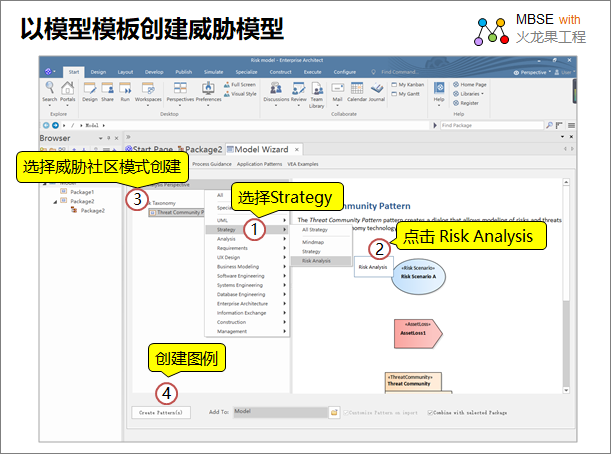
Task: Click the preview pane vertical scrollbar
Action: tap(566, 287)
